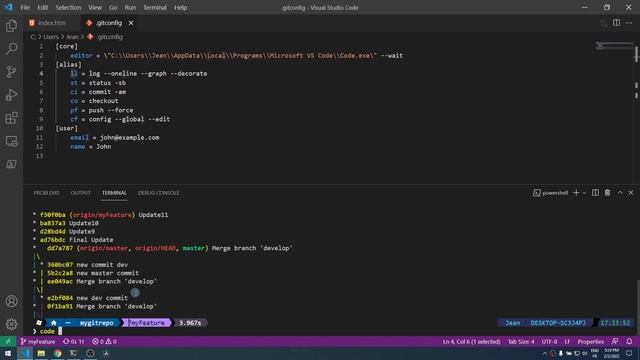Open the Run menu
This screenshot has width=640, height=360.
[x=130, y=7]
